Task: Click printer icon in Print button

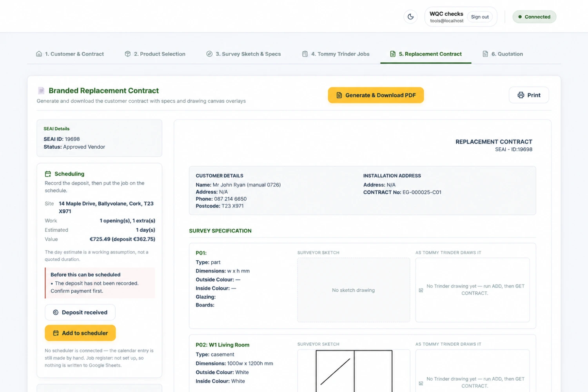Action: coord(521,95)
